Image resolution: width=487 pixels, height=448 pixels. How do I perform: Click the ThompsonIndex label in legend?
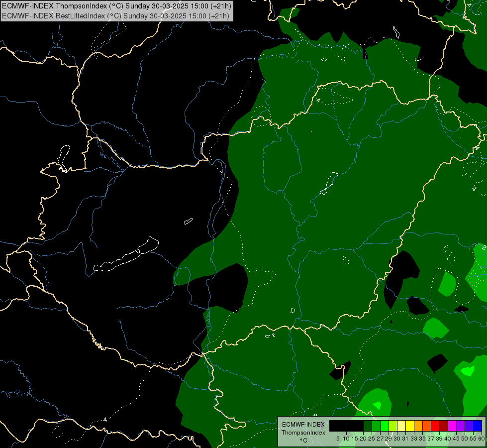click(x=303, y=433)
